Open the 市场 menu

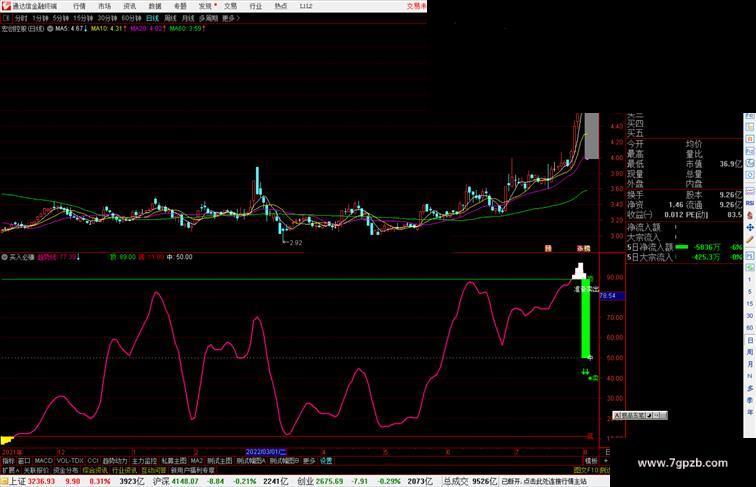104,6
